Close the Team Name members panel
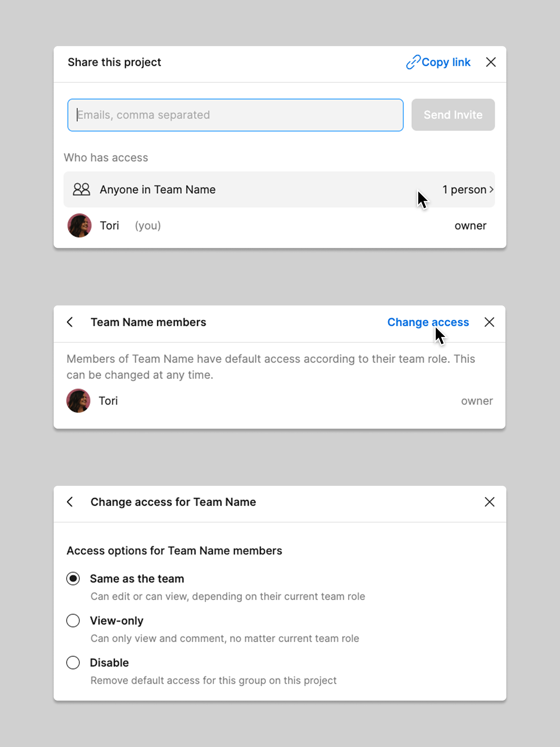 pyautogui.click(x=489, y=322)
